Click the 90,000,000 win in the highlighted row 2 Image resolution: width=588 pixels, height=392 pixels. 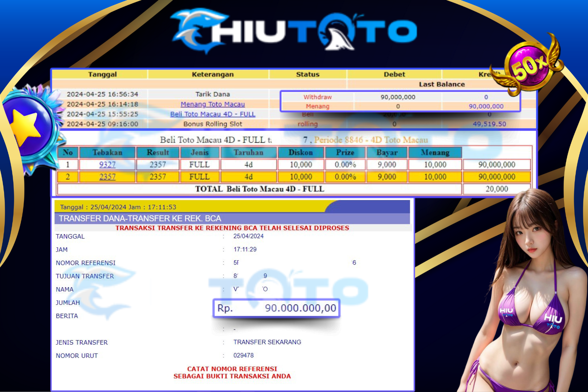pyautogui.click(x=497, y=177)
